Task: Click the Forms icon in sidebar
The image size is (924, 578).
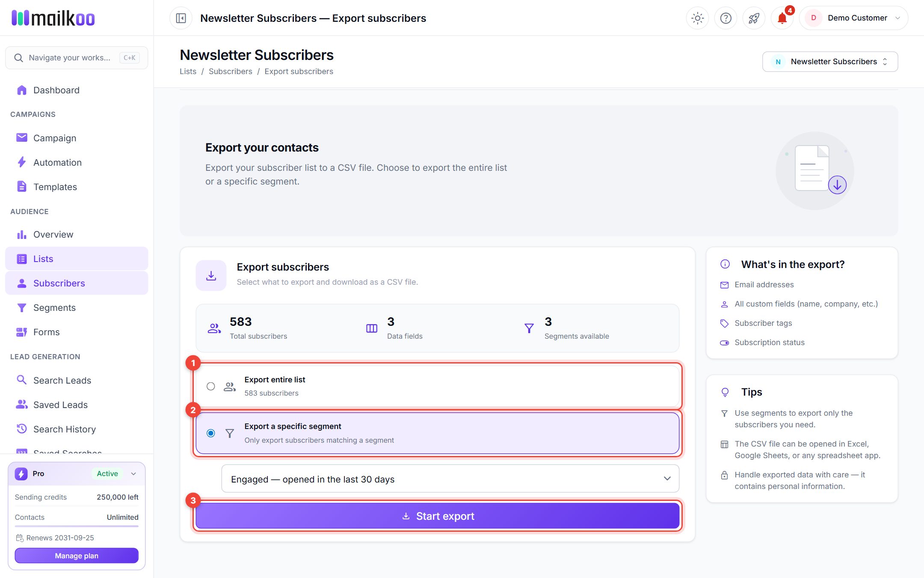Action: coord(21,332)
